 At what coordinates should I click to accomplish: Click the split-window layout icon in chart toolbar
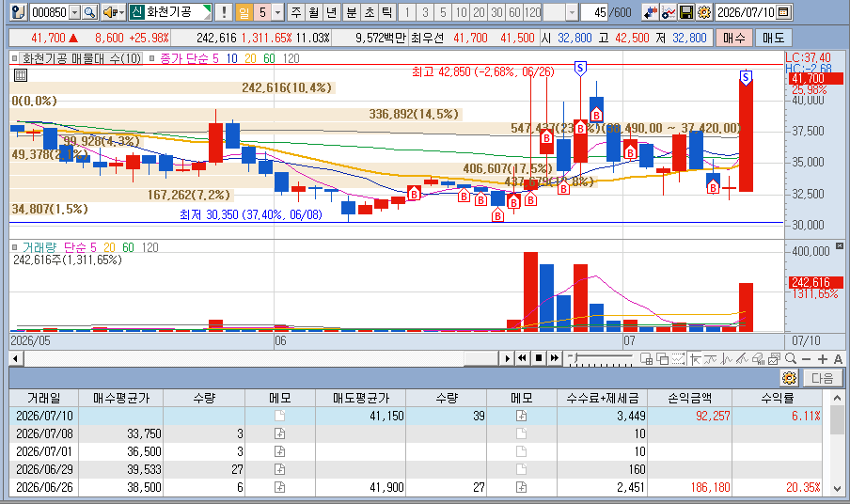(646, 359)
